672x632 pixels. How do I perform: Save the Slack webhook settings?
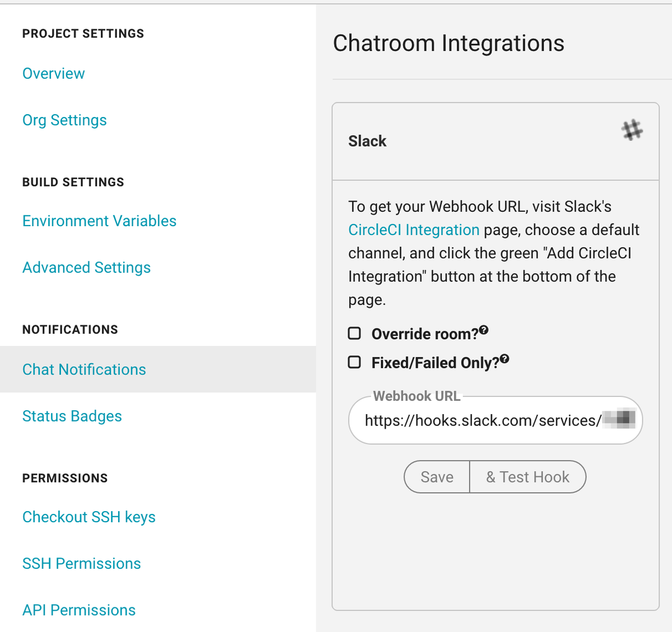[x=437, y=477]
